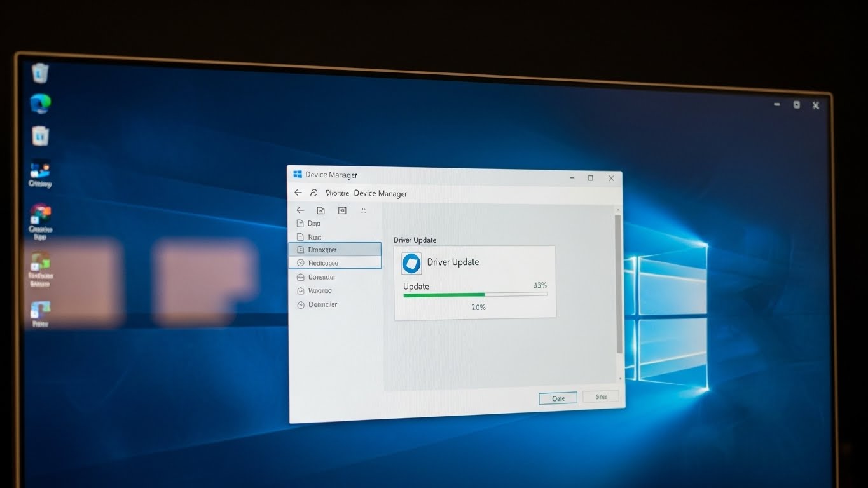Click the toolbar document icon next to the back arrow
The image size is (868, 488).
(321, 210)
